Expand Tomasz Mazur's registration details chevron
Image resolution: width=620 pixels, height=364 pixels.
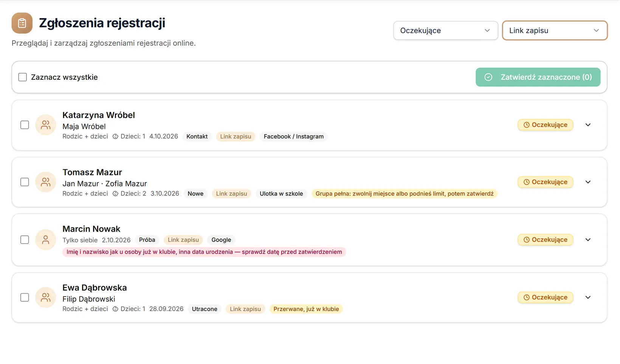(588, 182)
